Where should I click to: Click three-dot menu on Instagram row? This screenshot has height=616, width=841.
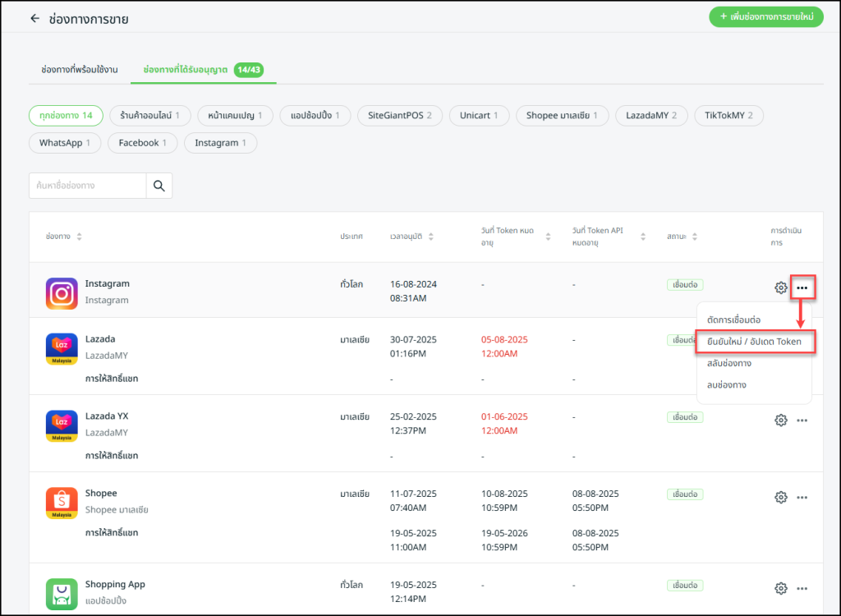pos(802,287)
